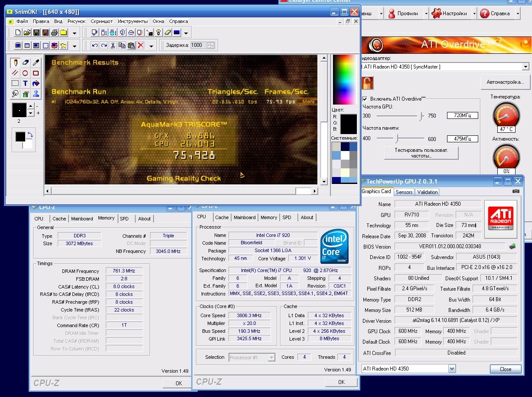This screenshot has height=397, width=532.
Task: Select the Eyedropper color picker tool
Action: tap(36, 63)
